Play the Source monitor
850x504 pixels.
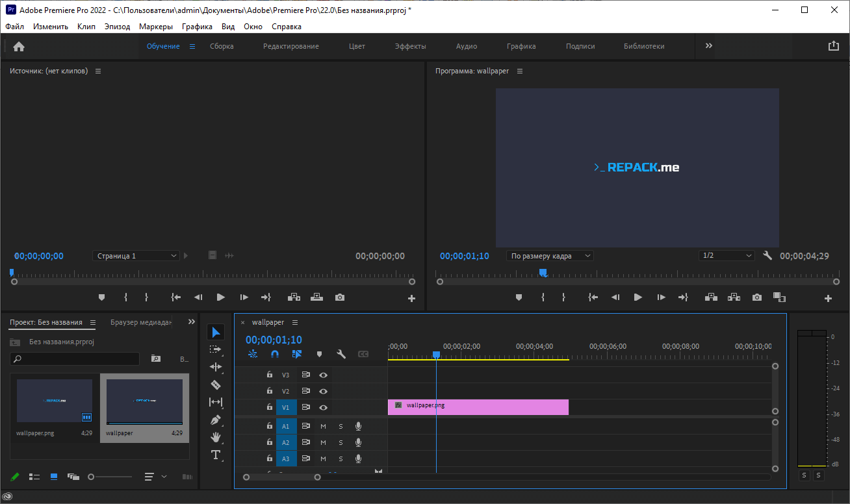pyautogui.click(x=221, y=297)
